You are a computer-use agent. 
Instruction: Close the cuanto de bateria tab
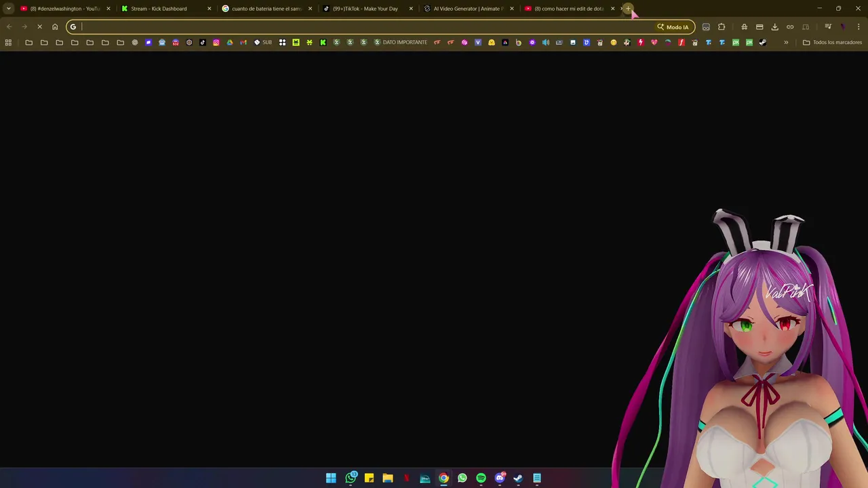tap(310, 9)
